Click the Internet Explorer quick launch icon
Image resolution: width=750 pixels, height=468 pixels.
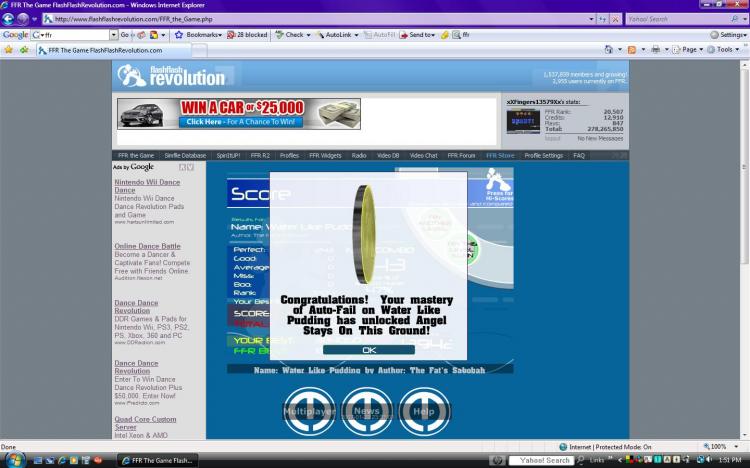[62, 460]
